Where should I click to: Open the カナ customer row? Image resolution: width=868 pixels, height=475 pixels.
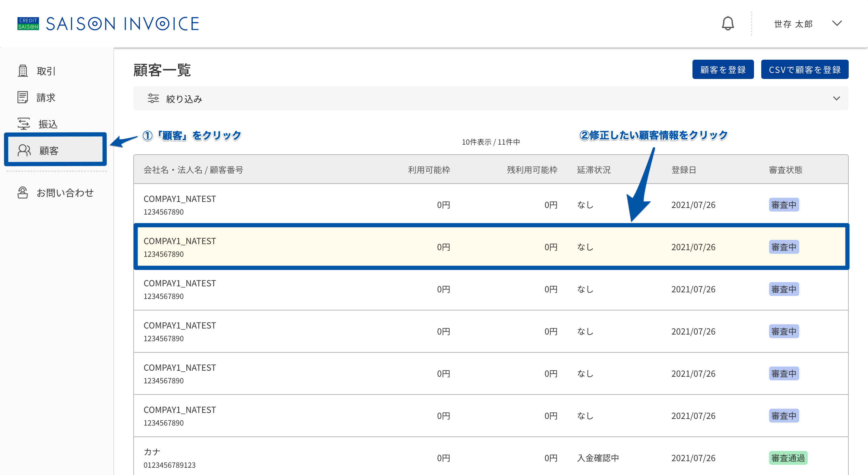[x=491, y=457]
